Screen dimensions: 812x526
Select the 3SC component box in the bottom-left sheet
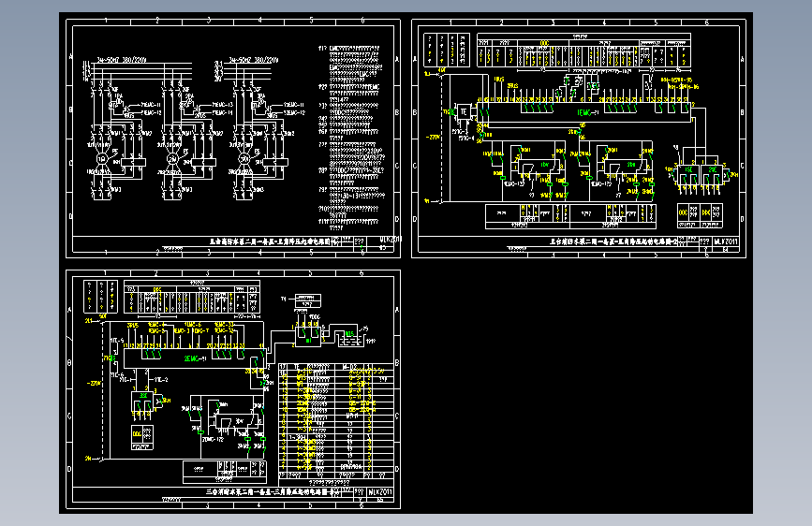[143, 401]
